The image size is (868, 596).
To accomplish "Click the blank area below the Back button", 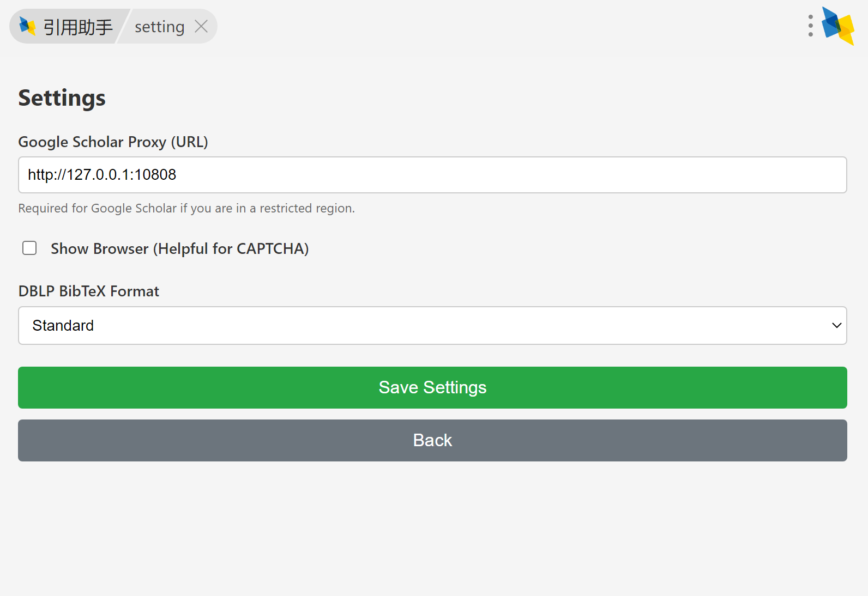I will click(432, 528).
